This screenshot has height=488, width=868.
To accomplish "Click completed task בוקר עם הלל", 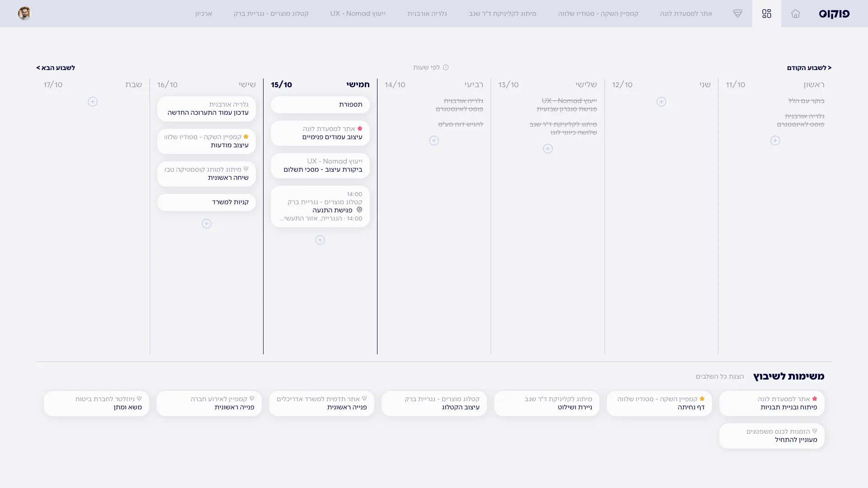I will 806,101.
